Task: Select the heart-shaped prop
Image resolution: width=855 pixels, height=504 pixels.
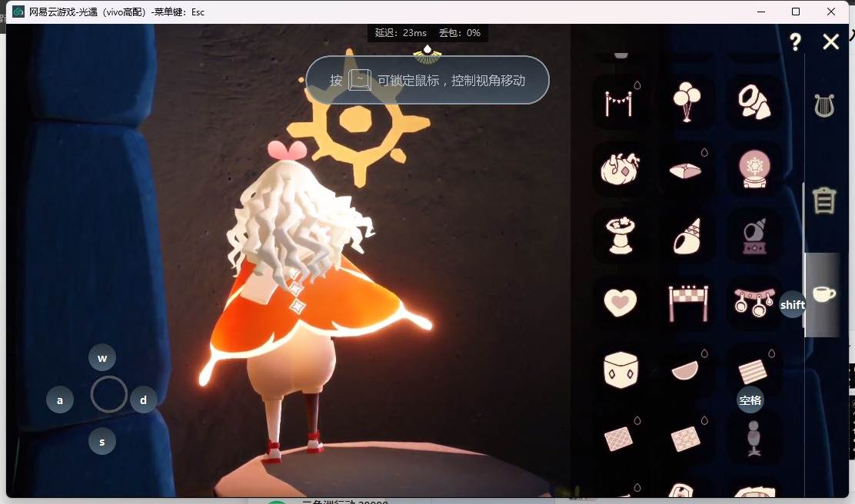Action: pyautogui.click(x=620, y=303)
